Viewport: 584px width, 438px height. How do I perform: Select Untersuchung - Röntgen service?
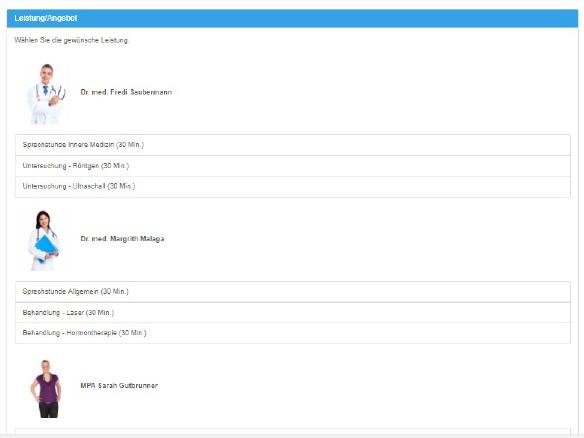point(293,166)
